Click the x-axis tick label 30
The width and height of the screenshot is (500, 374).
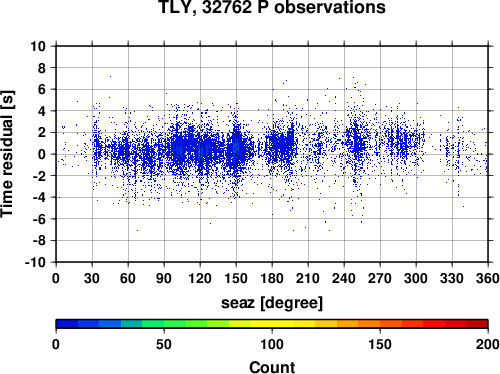(92, 278)
